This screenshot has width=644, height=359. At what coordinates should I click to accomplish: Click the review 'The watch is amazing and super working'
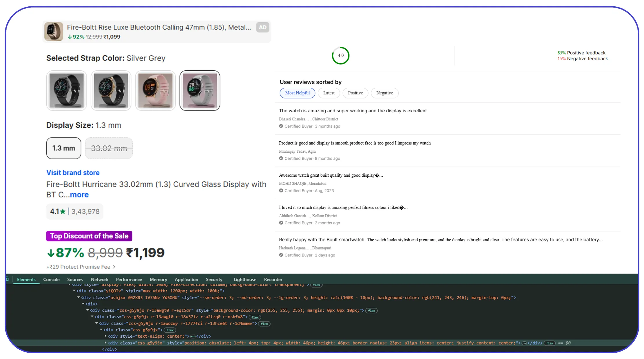click(353, 111)
